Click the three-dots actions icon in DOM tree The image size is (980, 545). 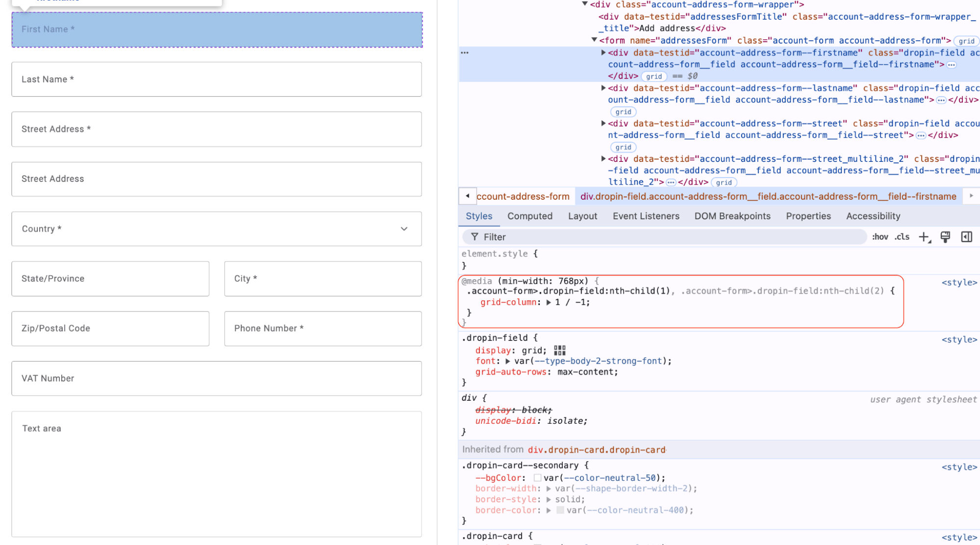click(464, 52)
